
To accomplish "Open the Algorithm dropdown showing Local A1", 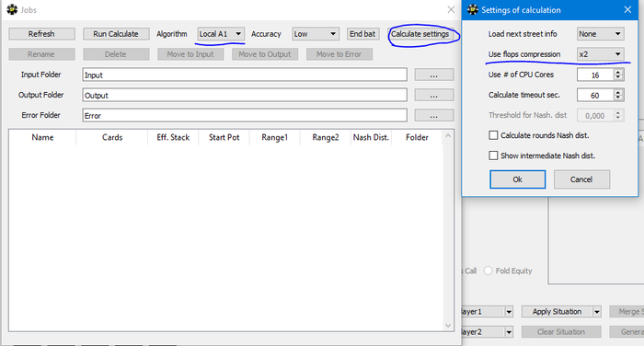I will point(221,34).
